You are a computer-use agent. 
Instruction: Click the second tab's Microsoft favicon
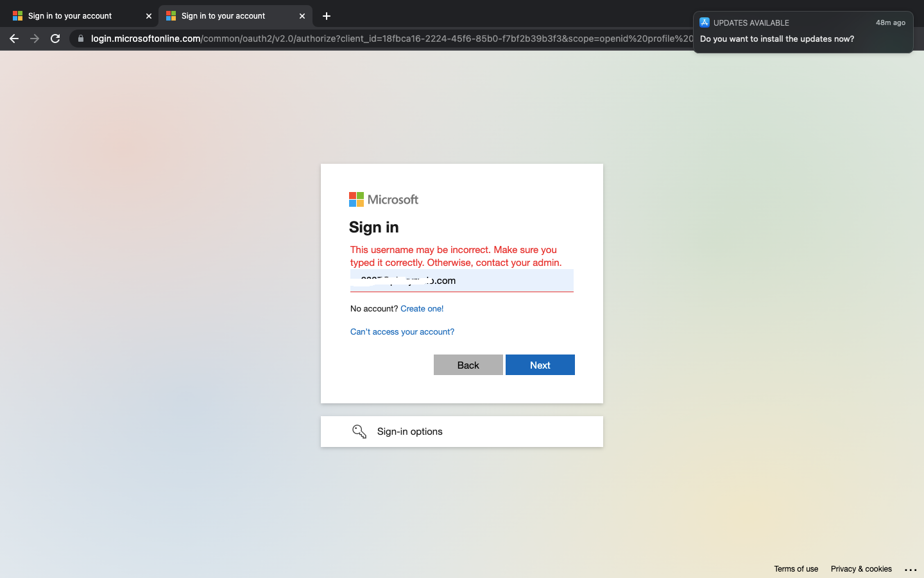[x=171, y=16]
